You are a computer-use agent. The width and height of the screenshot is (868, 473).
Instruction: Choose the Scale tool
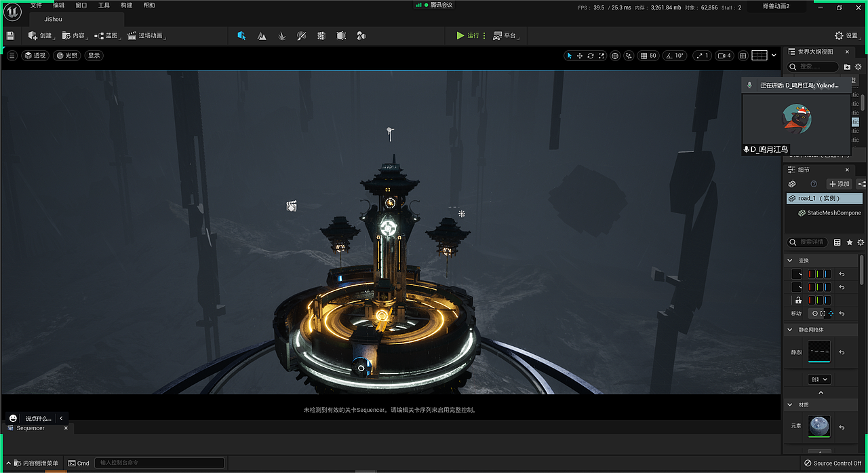click(x=601, y=56)
